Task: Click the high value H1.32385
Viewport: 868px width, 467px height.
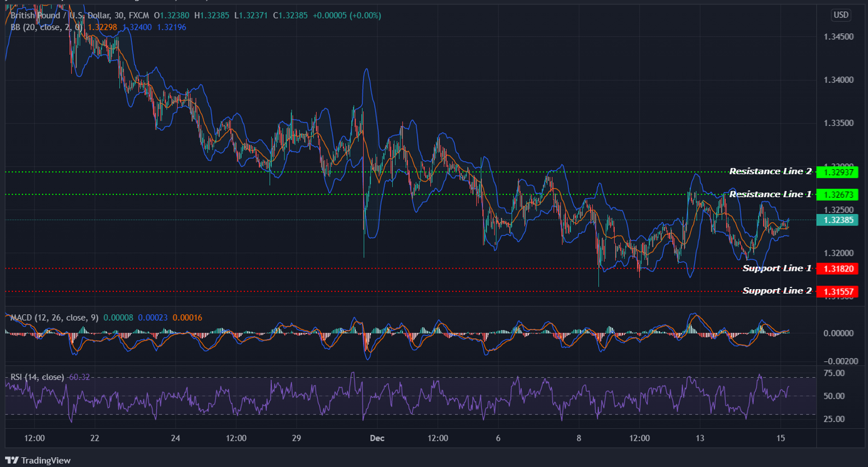Action: tap(212, 15)
